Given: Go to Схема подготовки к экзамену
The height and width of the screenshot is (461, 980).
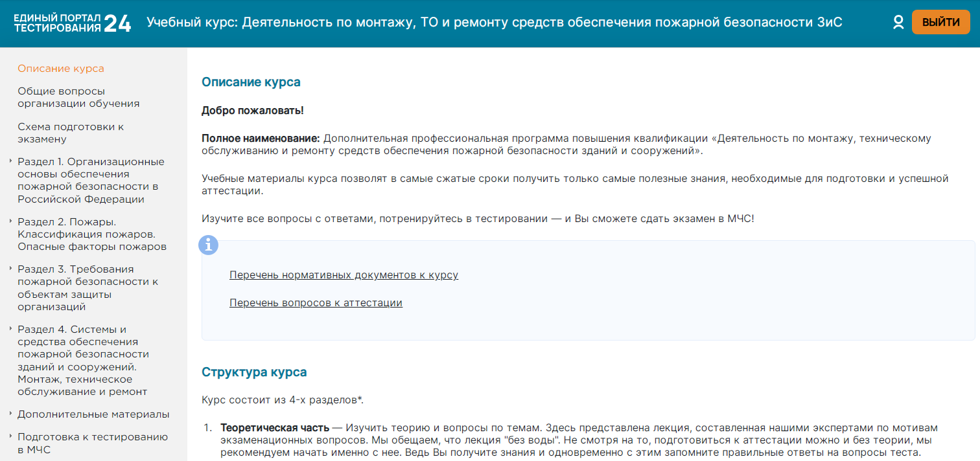Looking at the screenshot, I should coord(71,133).
